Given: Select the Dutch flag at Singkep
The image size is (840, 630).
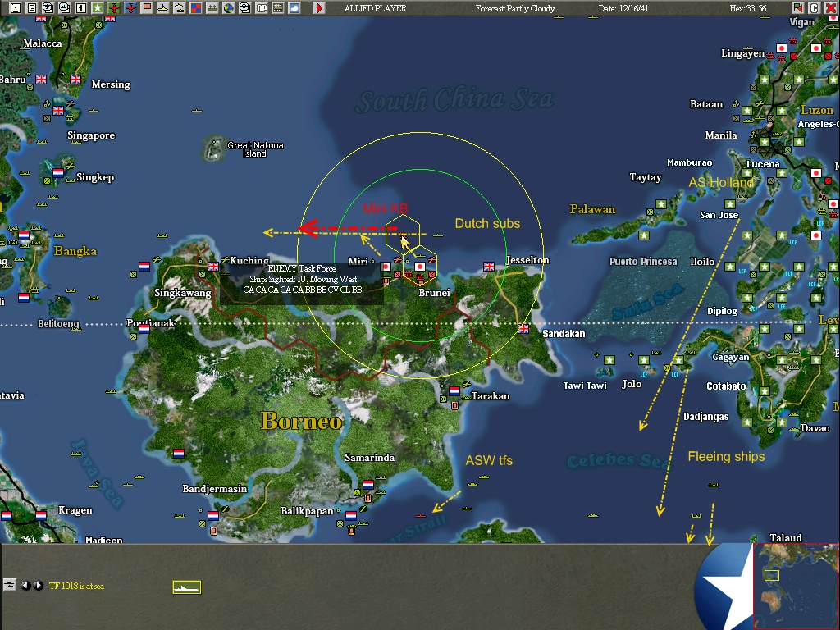Looking at the screenshot, I should coord(58,172).
